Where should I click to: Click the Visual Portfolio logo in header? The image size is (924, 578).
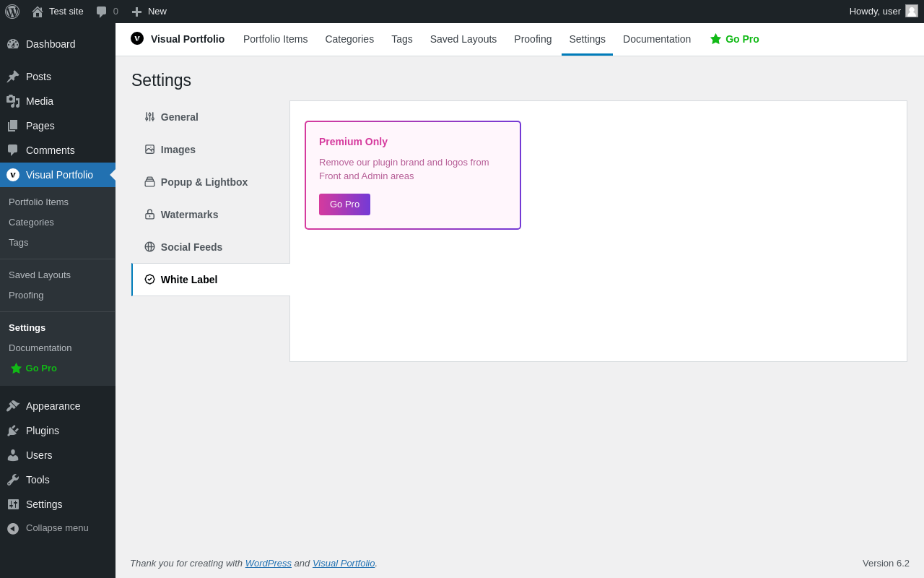(x=137, y=38)
